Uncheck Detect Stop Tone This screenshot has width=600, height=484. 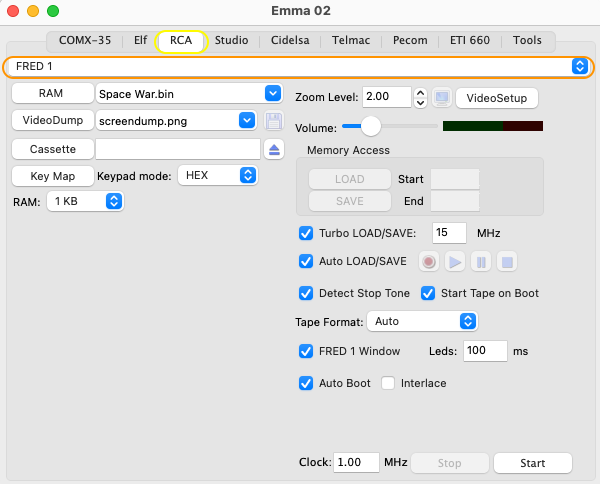point(307,294)
